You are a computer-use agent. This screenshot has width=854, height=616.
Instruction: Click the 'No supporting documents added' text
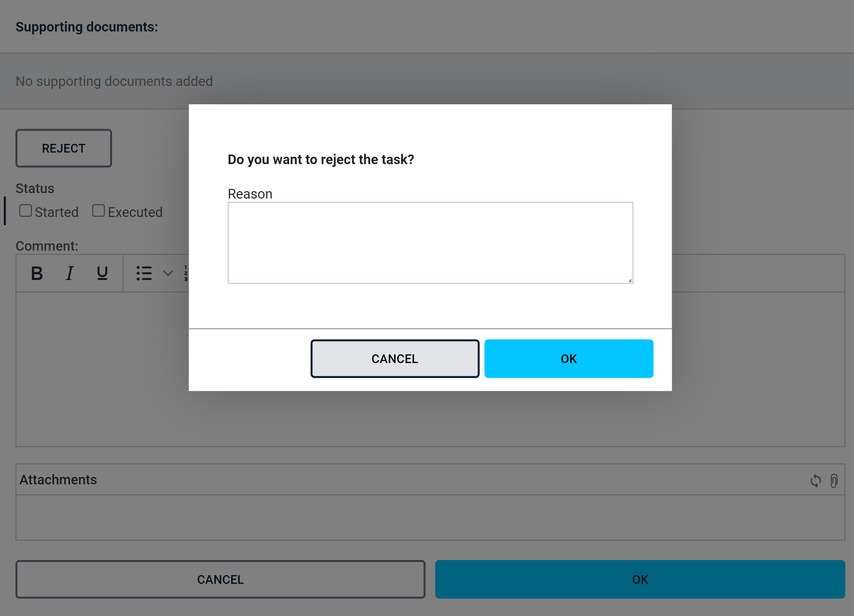[114, 81]
